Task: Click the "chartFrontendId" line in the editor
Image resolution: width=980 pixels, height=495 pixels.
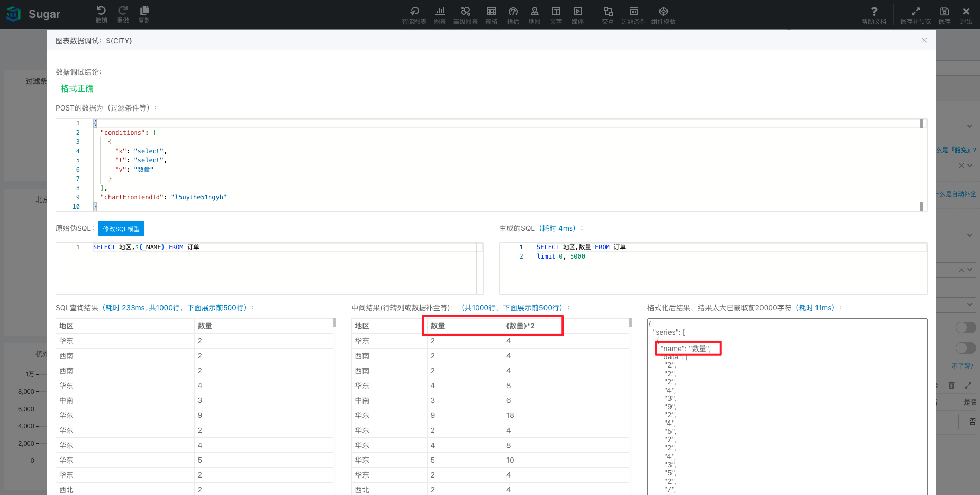Action: (x=164, y=197)
